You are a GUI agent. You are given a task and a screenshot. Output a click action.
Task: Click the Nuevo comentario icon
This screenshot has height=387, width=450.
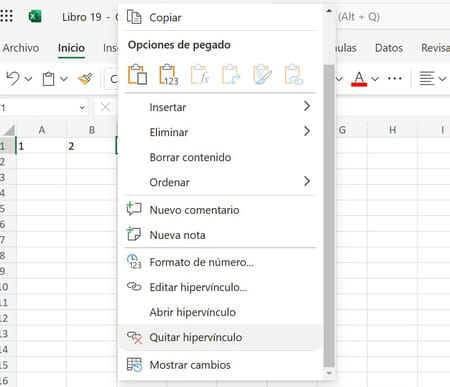[134, 210]
